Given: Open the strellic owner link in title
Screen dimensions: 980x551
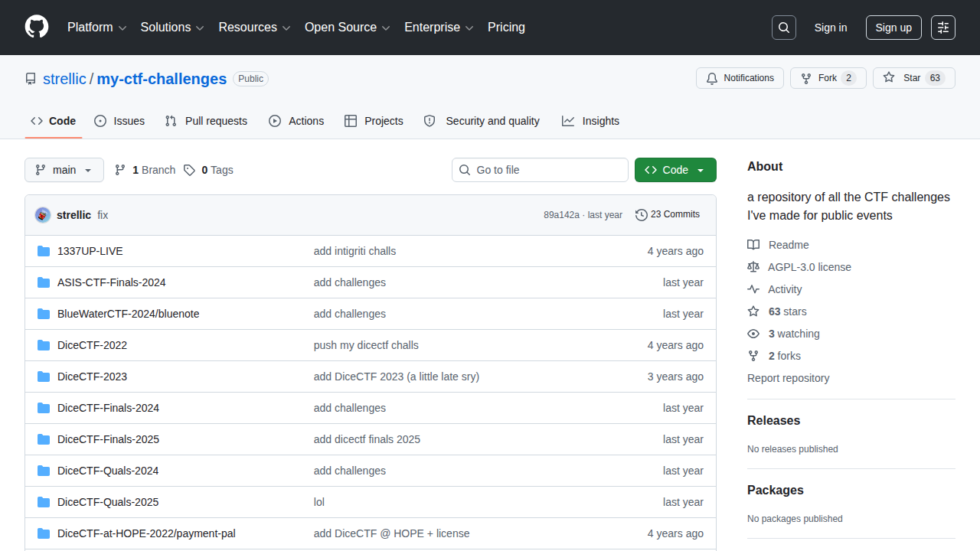Looking at the screenshot, I should click(65, 79).
